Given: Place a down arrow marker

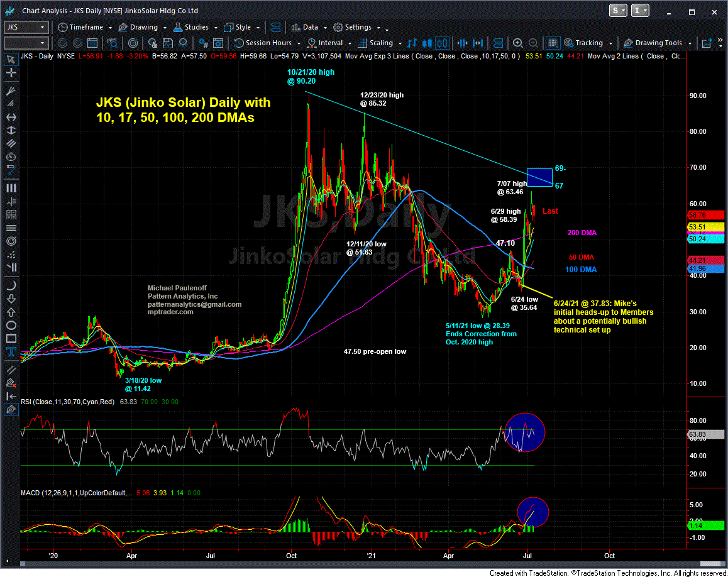Looking at the screenshot, I should point(11,299).
